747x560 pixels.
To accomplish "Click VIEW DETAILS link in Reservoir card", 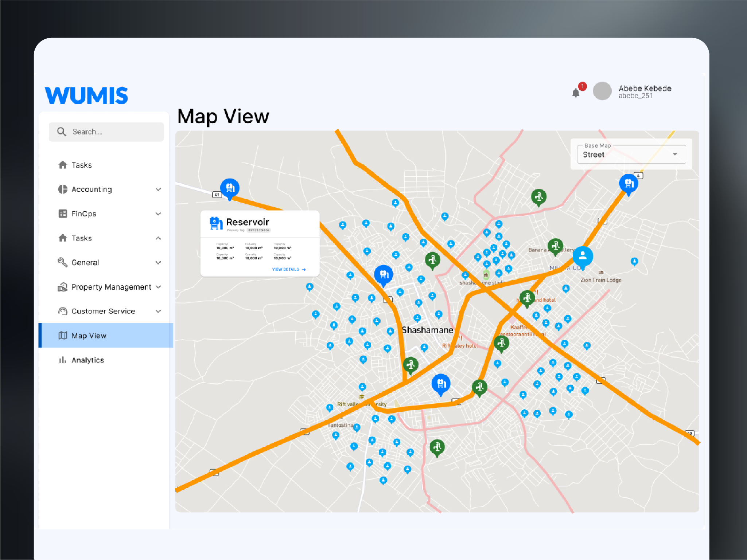I will (289, 269).
